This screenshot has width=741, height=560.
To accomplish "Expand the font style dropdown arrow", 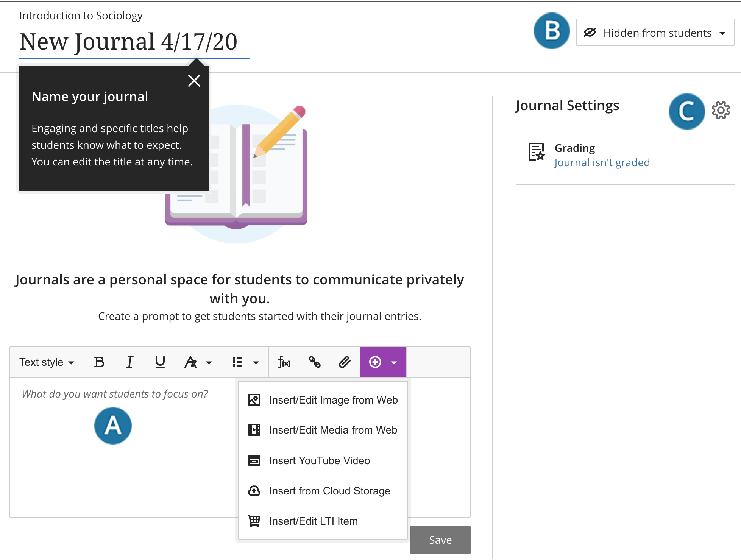I will tap(209, 363).
